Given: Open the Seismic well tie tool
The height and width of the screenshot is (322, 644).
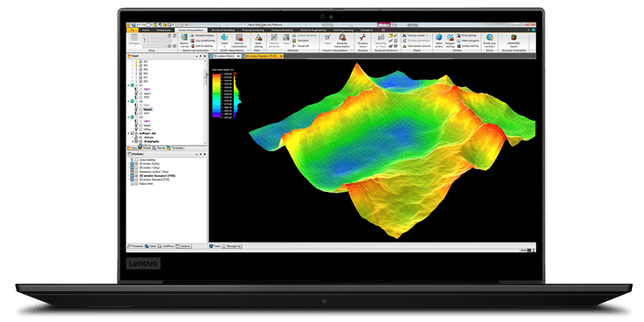Looking at the screenshot, I should (x=184, y=40).
